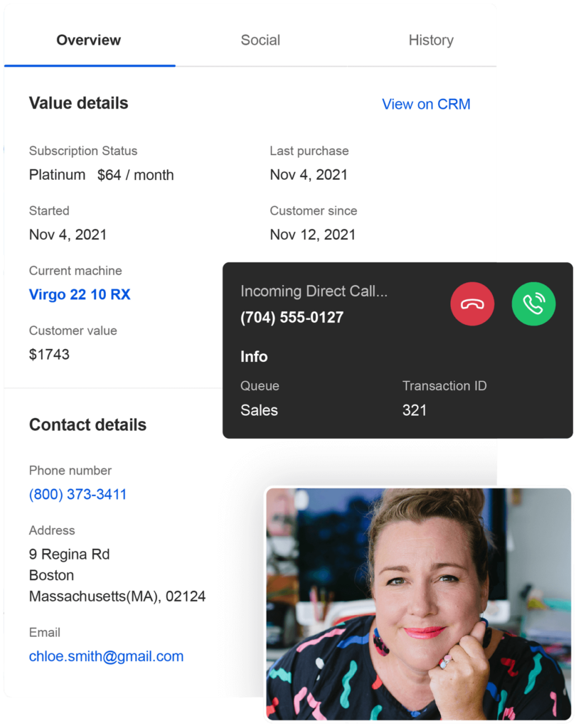Click the incoming caller number (704) 555-0127
The height and width of the screenshot is (728, 581).
pos(292,317)
